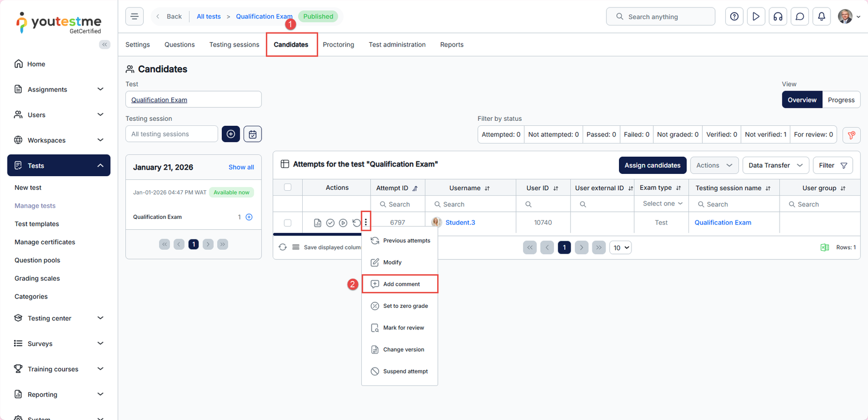868x420 pixels.
Task: Switch to the Proctoring tab
Action: (338, 44)
